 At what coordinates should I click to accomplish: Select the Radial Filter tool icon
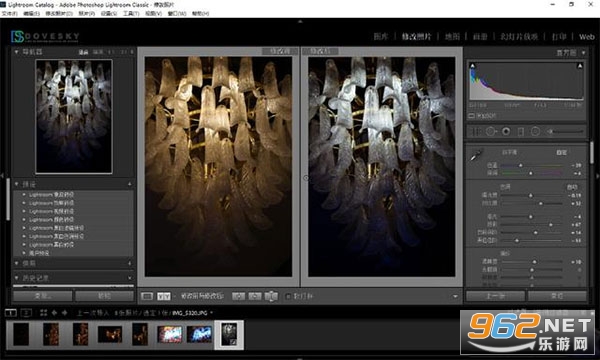coord(535,132)
